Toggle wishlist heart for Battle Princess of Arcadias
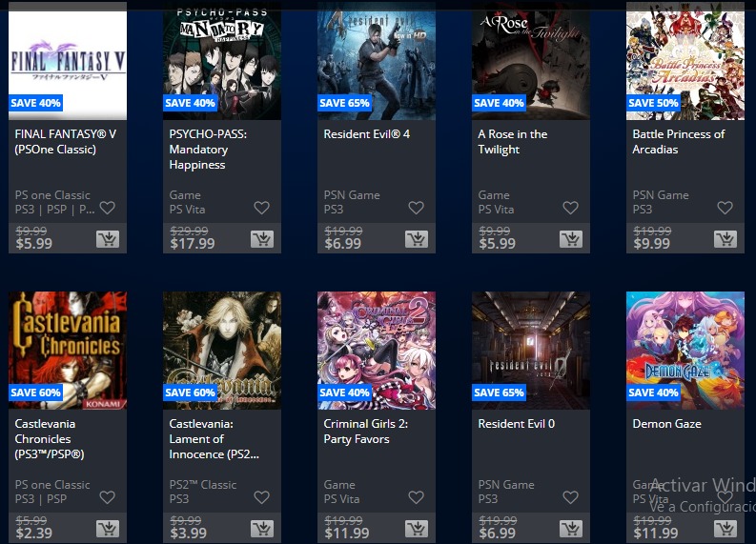Screen dimensions: 756x544 [x=725, y=208]
